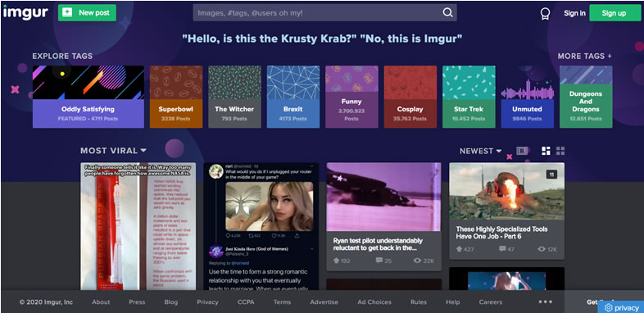The width and height of the screenshot is (644, 313).
Task: Open the trophy award icon
Action: (x=545, y=14)
